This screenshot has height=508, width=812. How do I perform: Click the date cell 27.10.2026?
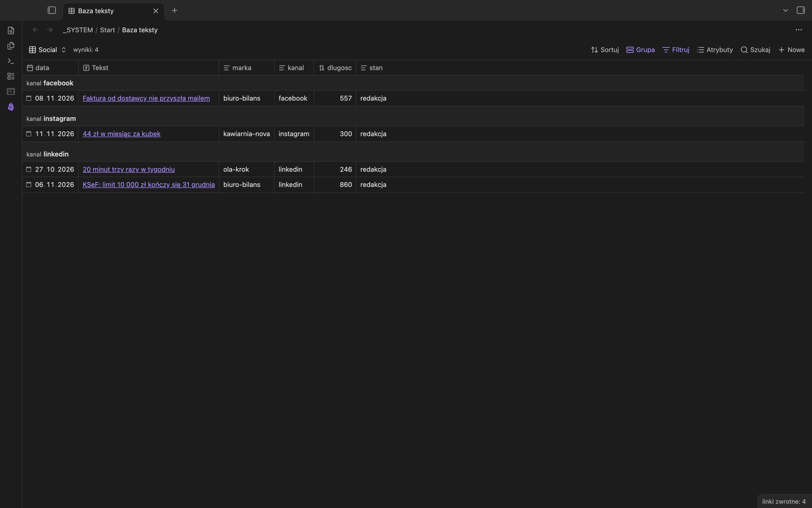[50, 169]
